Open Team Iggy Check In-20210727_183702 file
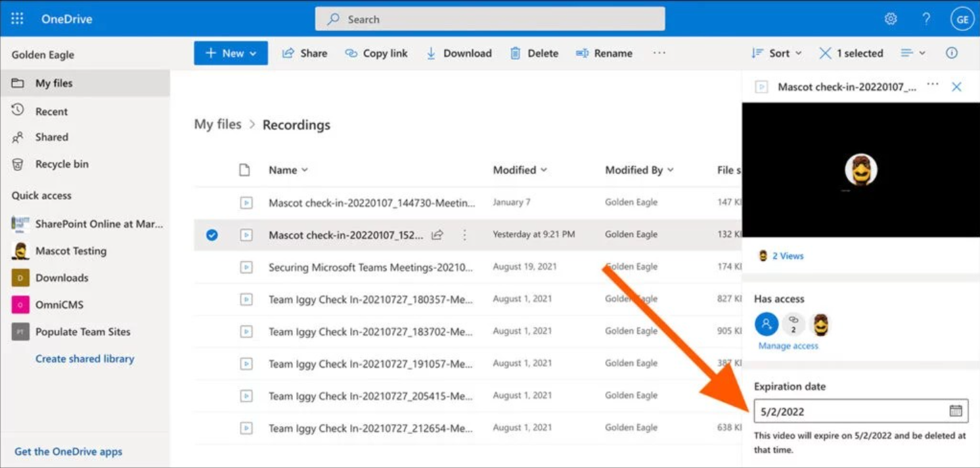This screenshot has height=468, width=980. point(370,332)
